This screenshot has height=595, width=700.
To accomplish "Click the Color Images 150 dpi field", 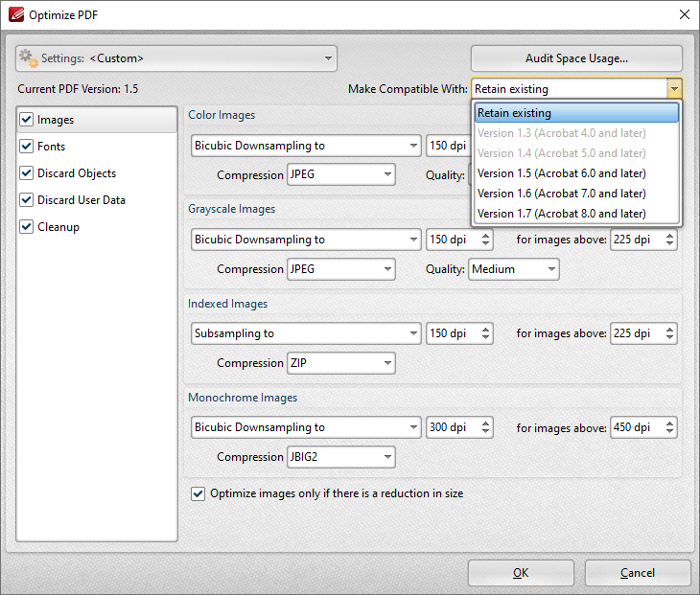I will pyautogui.click(x=449, y=146).
